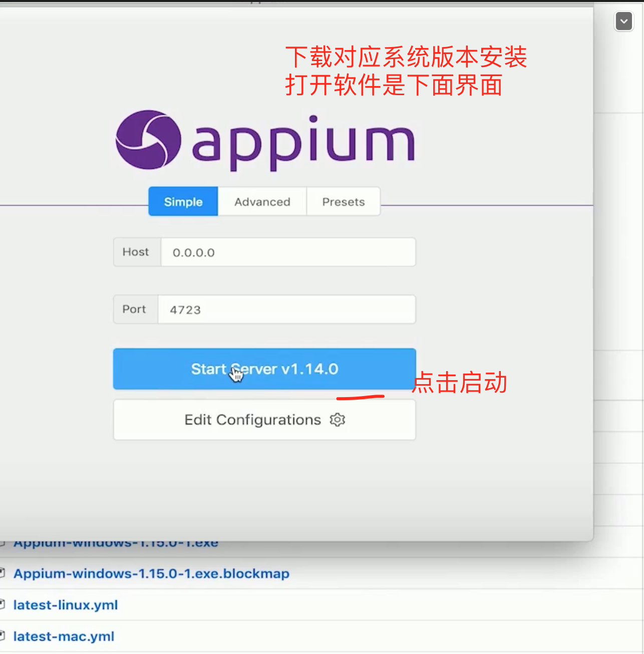The width and height of the screenshot is (644, 654).
Task: Click the Appium logo
Action: tap(265, 141)
